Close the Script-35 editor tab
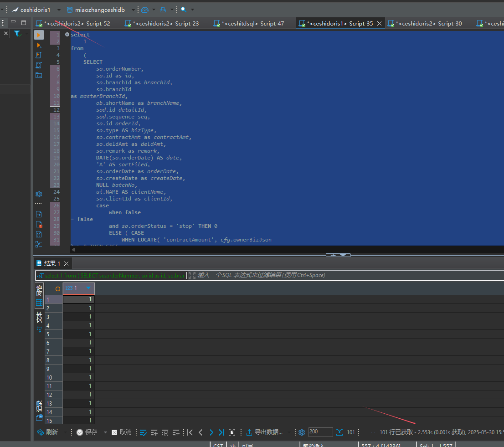This screenshot has height=447, width=504. pos(379,23)
